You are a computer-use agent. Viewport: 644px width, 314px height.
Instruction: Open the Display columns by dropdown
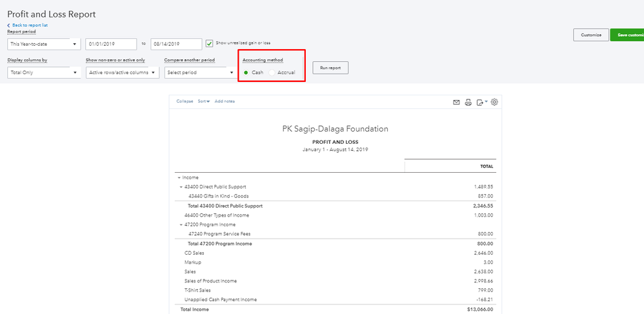(44, 73)
